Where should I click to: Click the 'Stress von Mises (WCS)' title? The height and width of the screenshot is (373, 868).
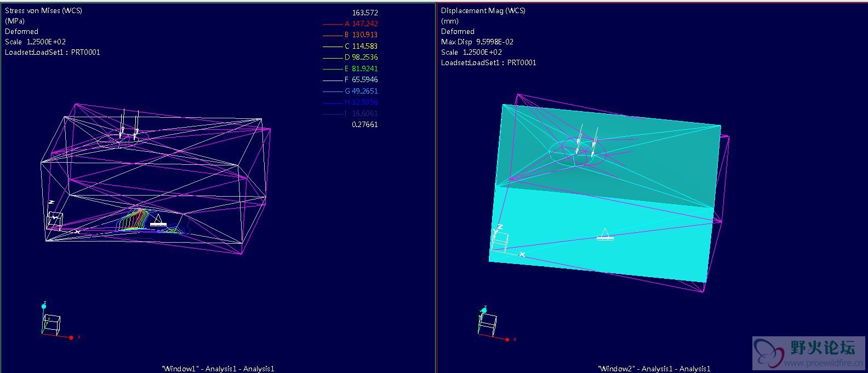(43, 10)
